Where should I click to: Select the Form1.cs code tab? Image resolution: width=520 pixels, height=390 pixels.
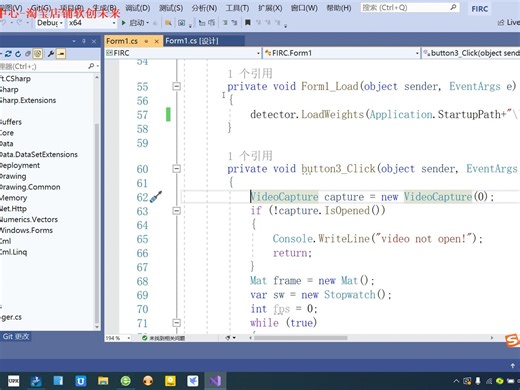122,41
